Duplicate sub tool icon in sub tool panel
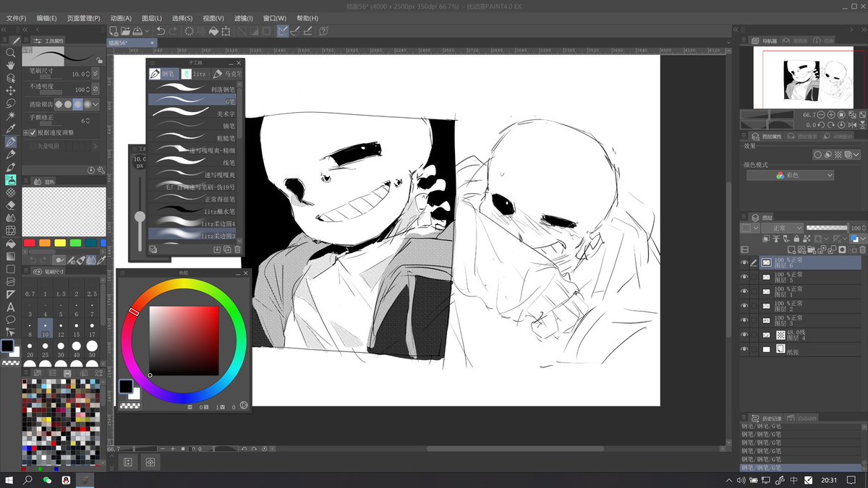 pos(227,249)
